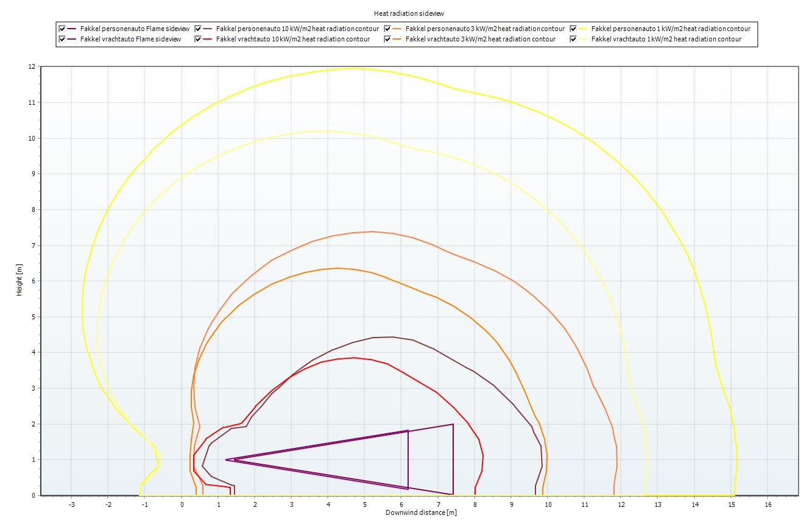Uncheck Fakkel personenauto Flame sideview checkbox

coord(62,29)
